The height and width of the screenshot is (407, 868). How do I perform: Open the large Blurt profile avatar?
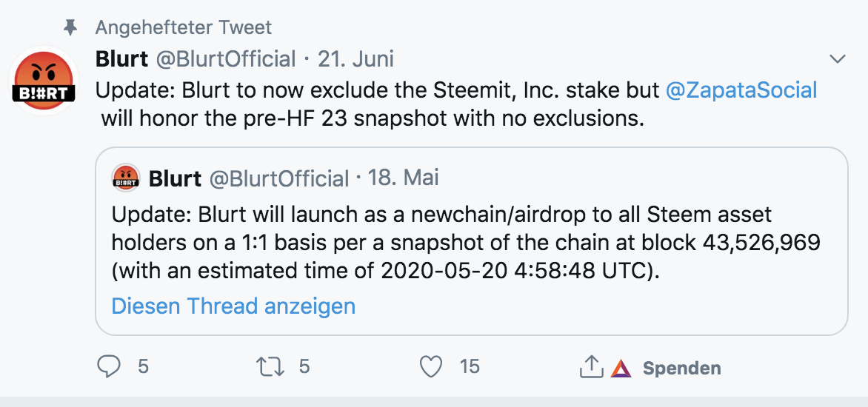pyautogui.click(x=43, y=81)
